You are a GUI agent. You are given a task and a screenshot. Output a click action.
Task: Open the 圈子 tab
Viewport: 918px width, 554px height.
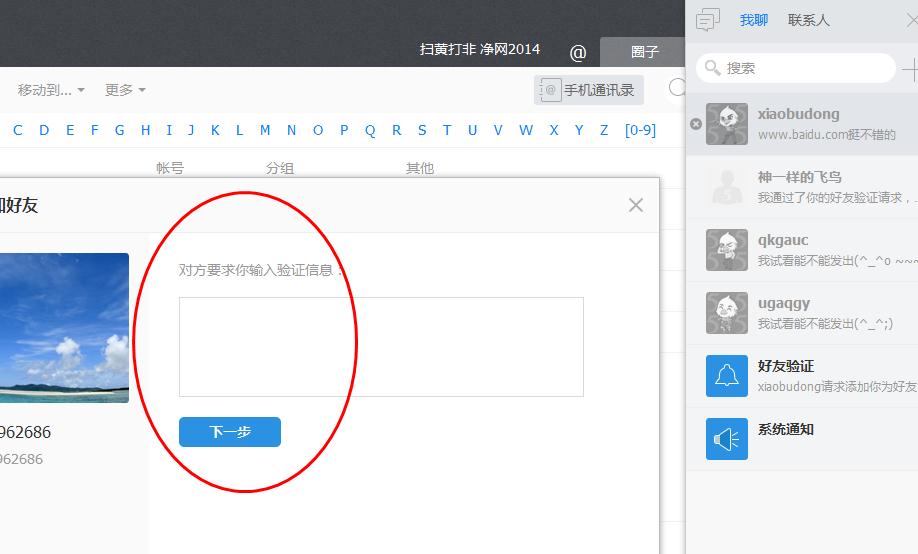click(x=644, y=52)
